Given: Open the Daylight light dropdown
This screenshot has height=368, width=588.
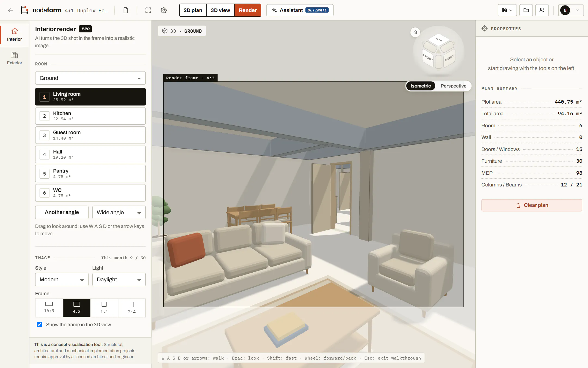Looking at the screenshot, I should tap(119, 279).
